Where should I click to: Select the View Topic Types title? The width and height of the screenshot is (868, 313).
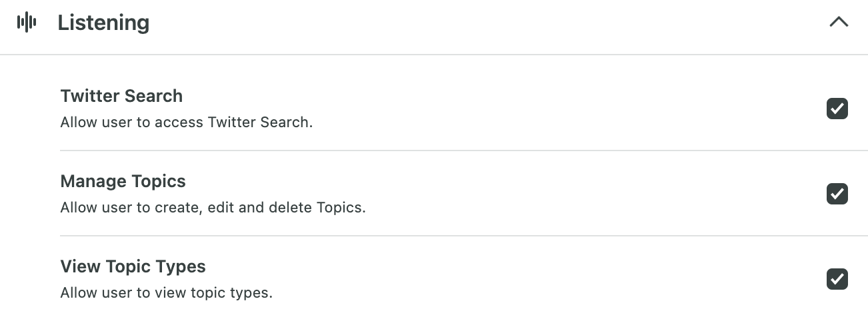coord(133,266)
